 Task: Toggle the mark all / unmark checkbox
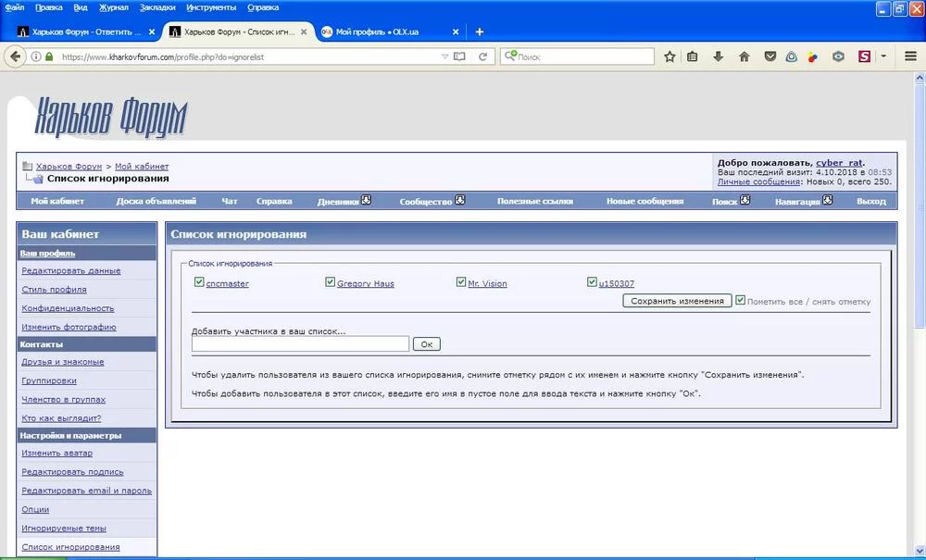pyautogui.click(x=740, y=301)
